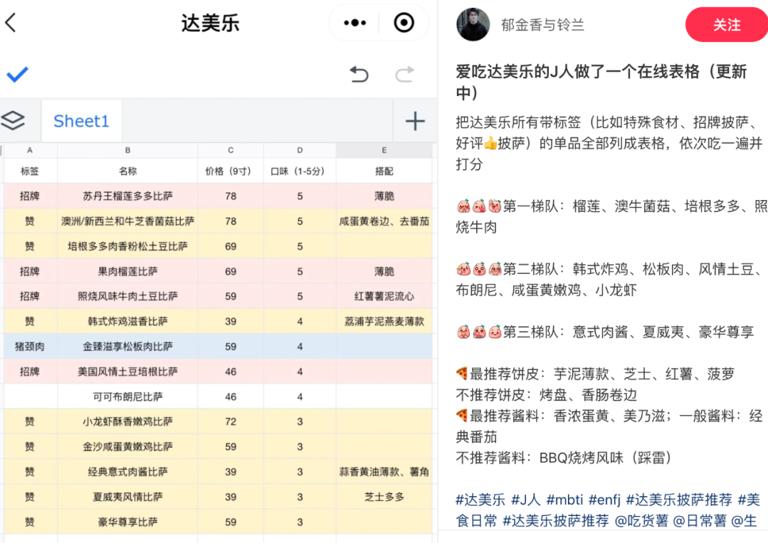Select column E header
Screen dimensions: 768x543
pyautogui.click(x=384, y=150)
